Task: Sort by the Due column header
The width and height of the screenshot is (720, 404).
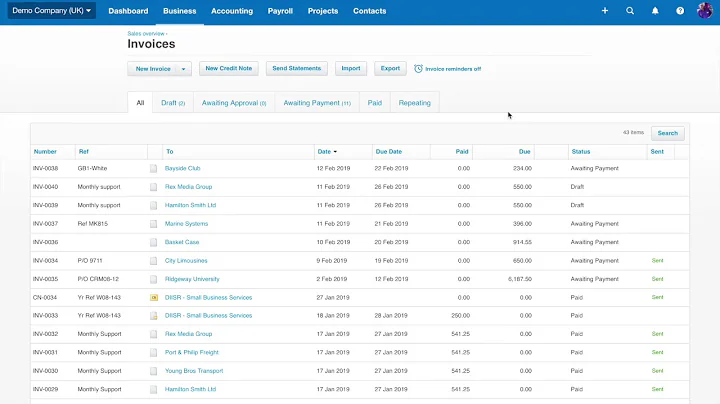Action: pos(524,152)
